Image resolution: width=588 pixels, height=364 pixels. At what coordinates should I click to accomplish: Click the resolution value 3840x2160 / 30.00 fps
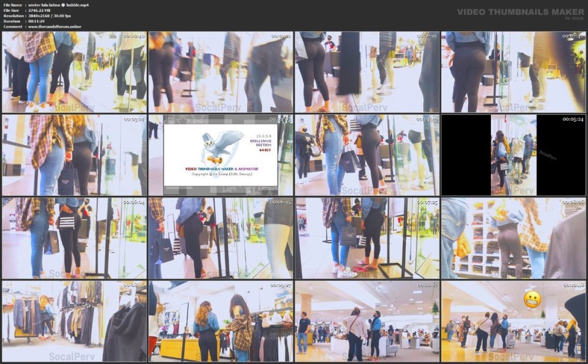[49, 16]
